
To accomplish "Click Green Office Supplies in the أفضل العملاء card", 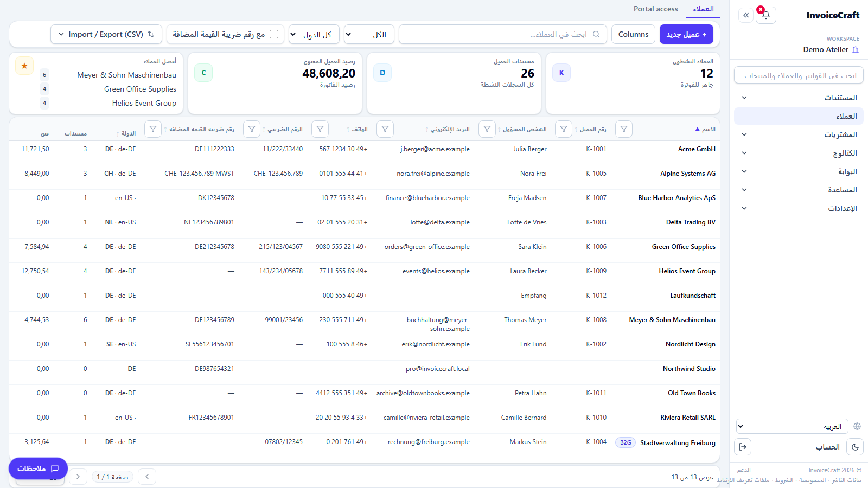I will 140,89.
